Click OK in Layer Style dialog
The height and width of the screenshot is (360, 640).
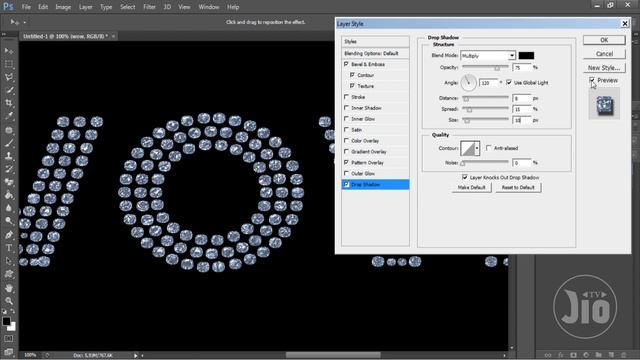(604, 40)
